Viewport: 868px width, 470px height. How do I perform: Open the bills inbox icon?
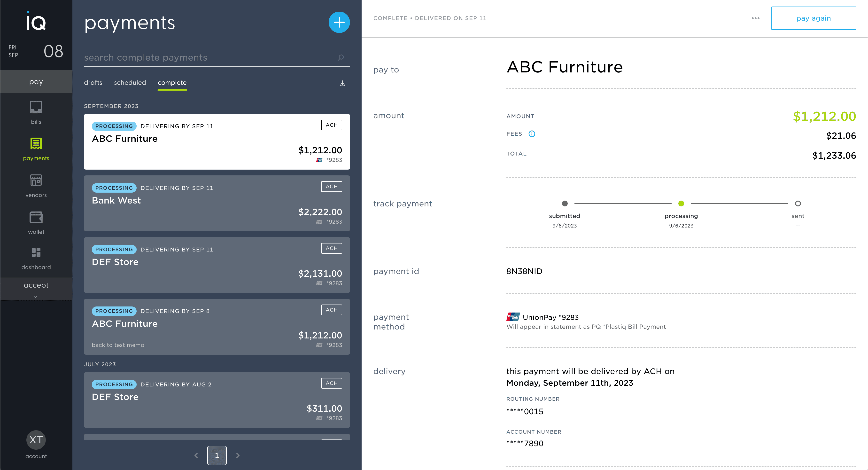tap(36, 107)
